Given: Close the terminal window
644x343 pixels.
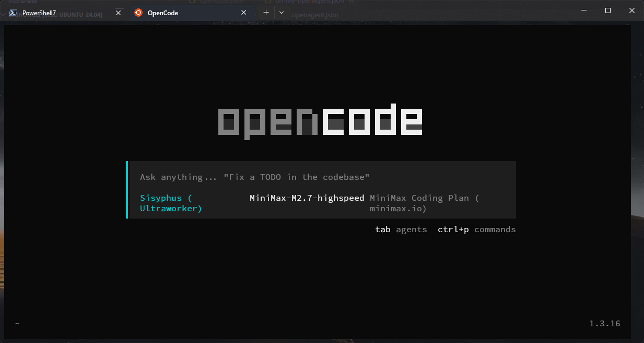Looking at the screenshot, I should [631, 10].
